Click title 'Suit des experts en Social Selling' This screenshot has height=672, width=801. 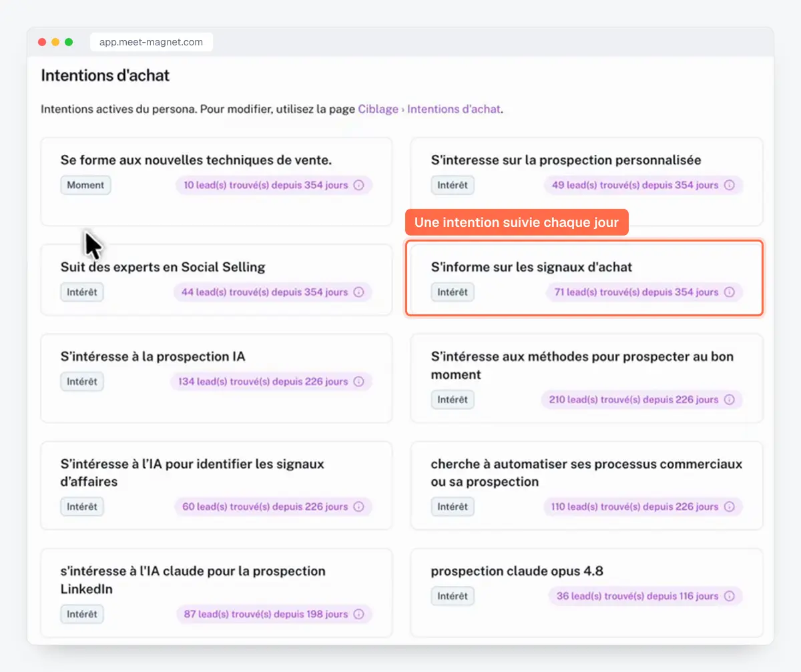tap(163, 267)
